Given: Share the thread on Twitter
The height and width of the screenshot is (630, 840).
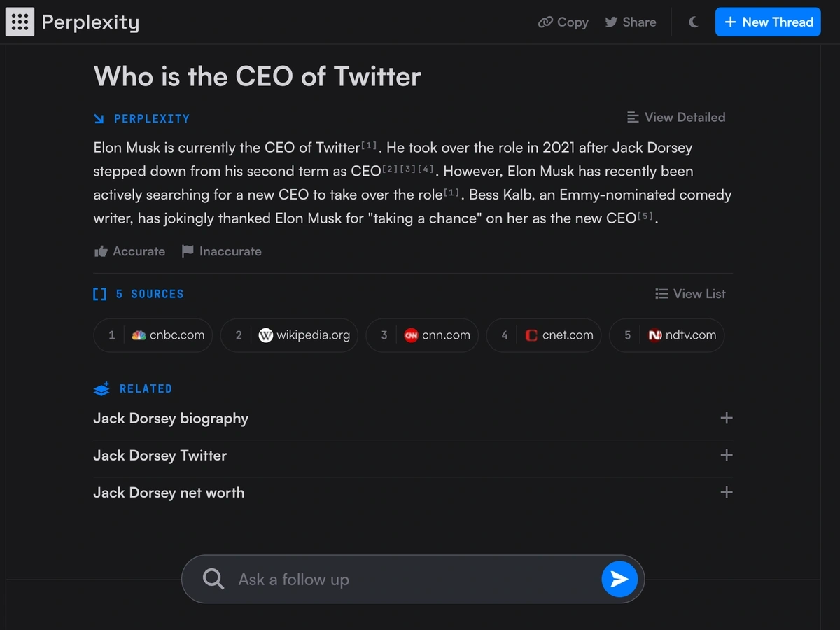Looking at the screenshot, I should pos(631,22).
